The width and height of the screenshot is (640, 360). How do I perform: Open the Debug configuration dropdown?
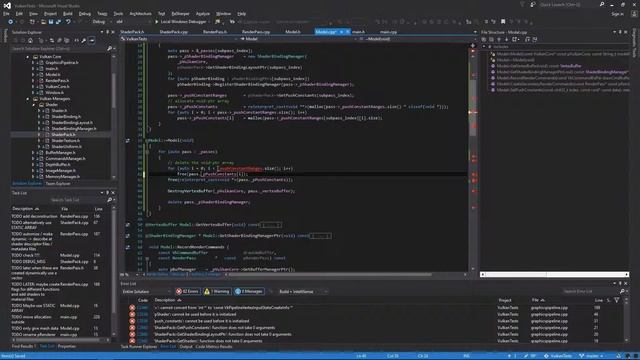pos(101,22)
